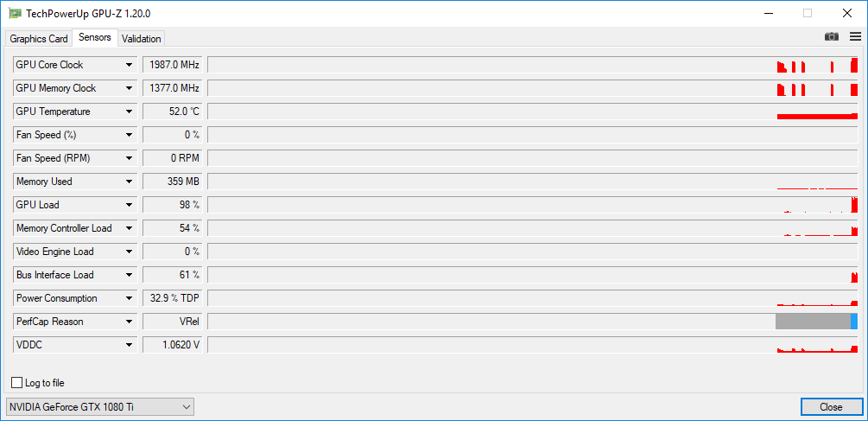Click the Memory Used 359 MB value
The image size is (868, 421).
172,182
